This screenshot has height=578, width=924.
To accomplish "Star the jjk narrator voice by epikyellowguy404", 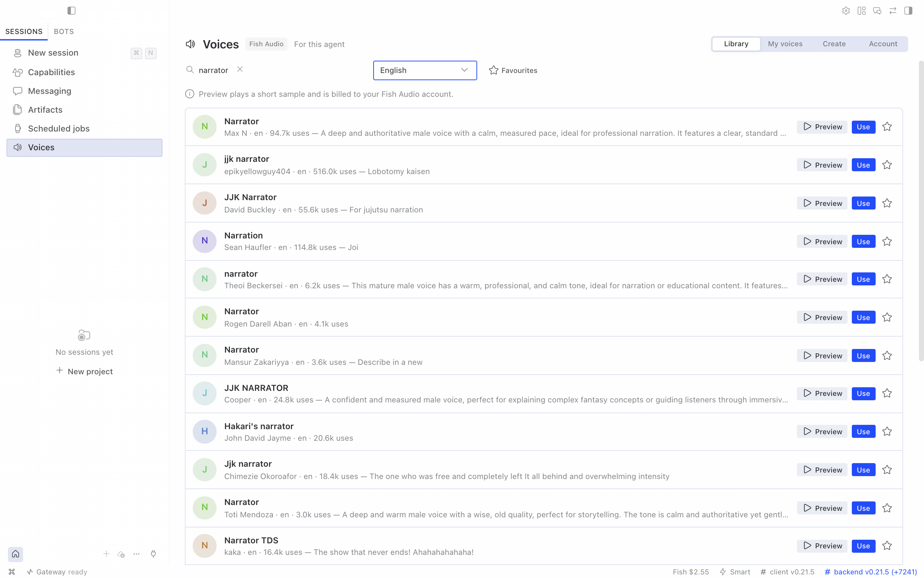I will pyautogui.click(x=887, y=165).
